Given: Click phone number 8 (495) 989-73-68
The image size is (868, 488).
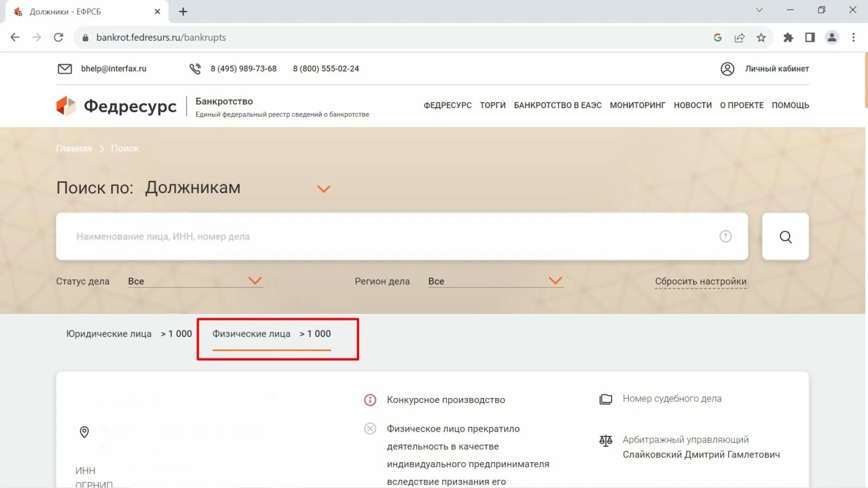Looking at the screenshot, I should coord(244,69).
